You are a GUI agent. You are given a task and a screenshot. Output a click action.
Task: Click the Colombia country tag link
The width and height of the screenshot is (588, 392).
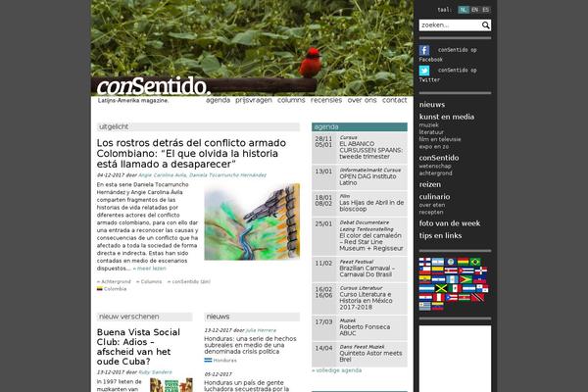115,289
